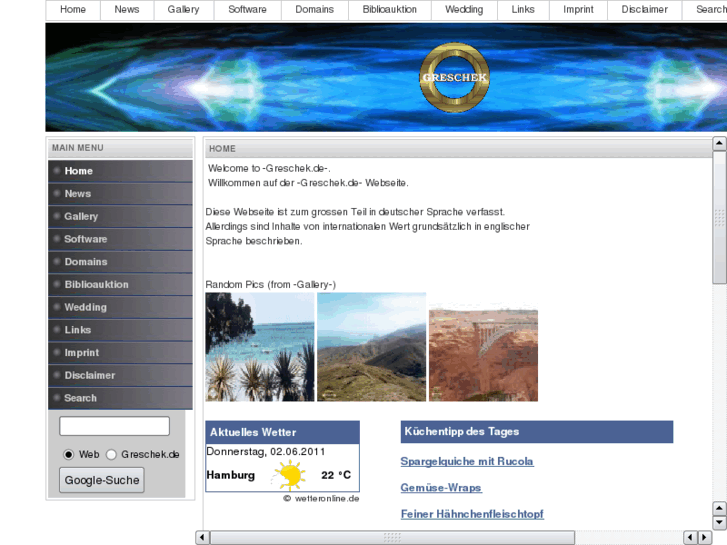Viewport: 727px width, 545px height.
Task: Open the Spargelquiche mit Rucola recipe link
Action: pos(467,462)
